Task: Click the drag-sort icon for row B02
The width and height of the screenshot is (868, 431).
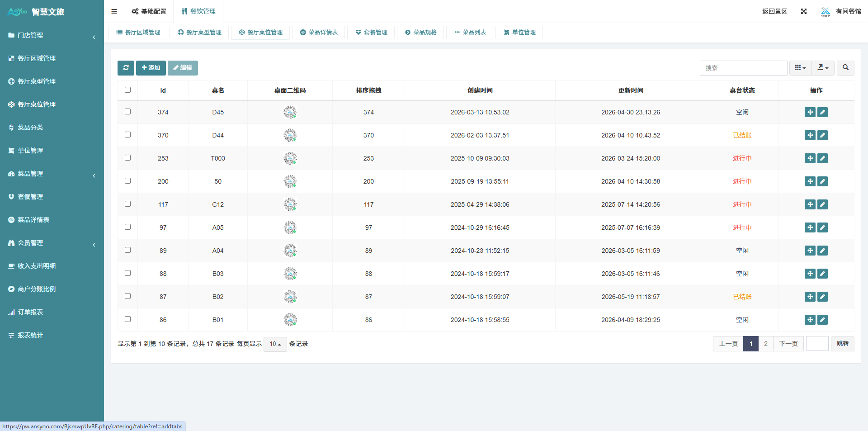Action: pyautogui.click(x=810, y=297)
